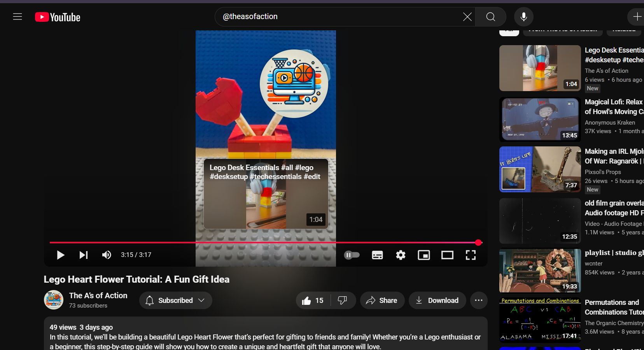This screenshot has width=644, height=350.
Task: Open Permutations and Combinations tutorial thumbnail
Action: tap(540, 320)
